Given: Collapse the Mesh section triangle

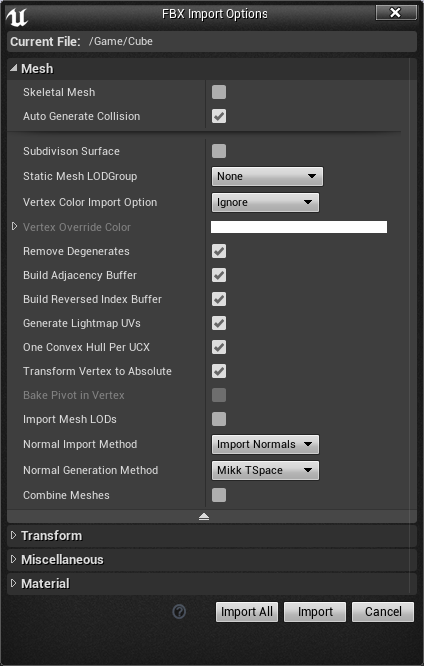Looking at the screenshot, I should pos(14,68).
